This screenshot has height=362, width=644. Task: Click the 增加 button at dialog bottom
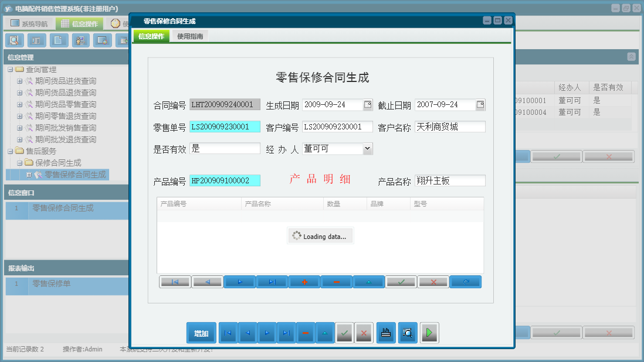click(201, 332)
